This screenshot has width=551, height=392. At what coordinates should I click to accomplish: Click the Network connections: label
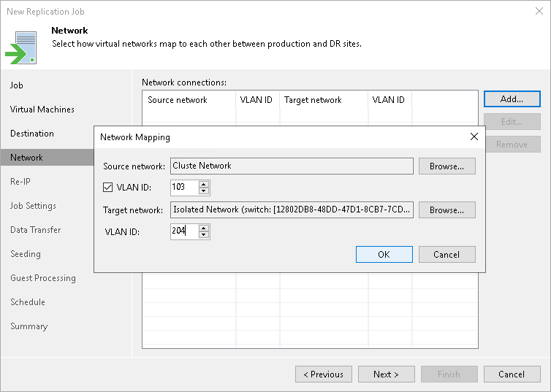click(184, 82)
